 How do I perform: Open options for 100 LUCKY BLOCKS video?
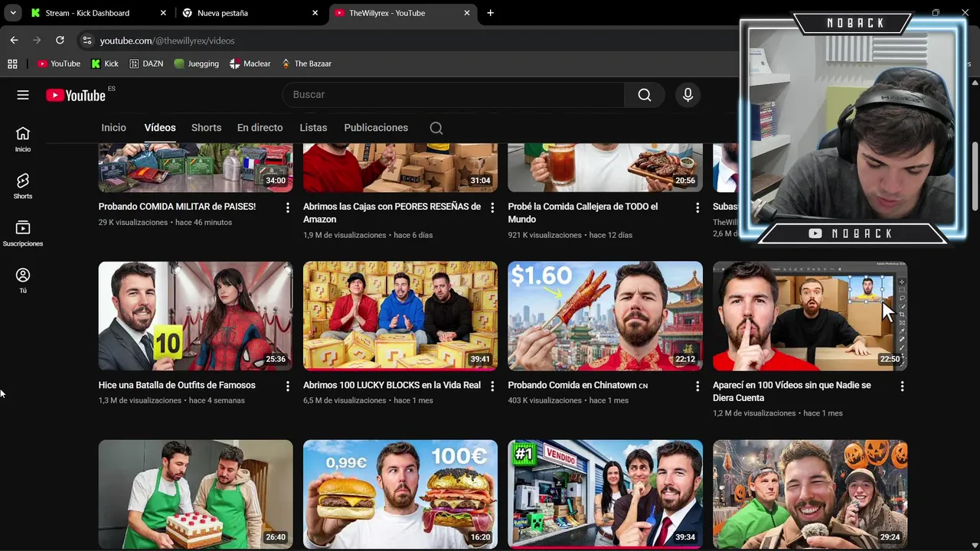[492, 386]
